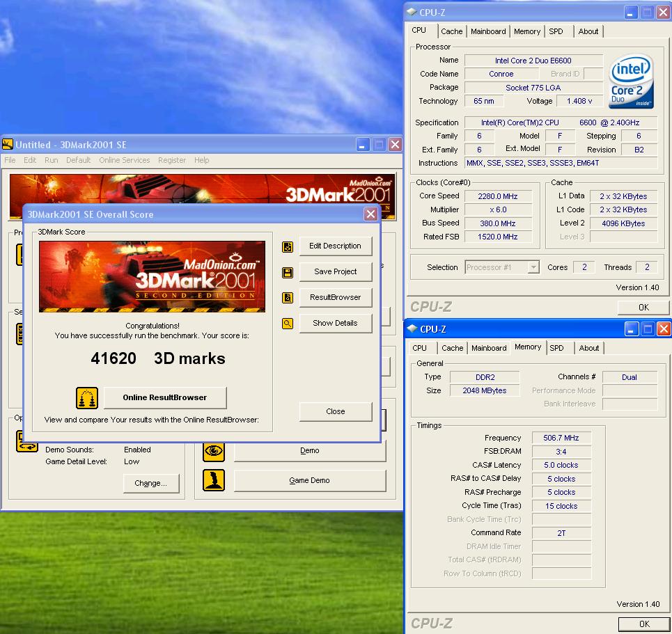Click the Change... options button
The height and width of the screenshot is (634, 672).
tap(151, 483)
